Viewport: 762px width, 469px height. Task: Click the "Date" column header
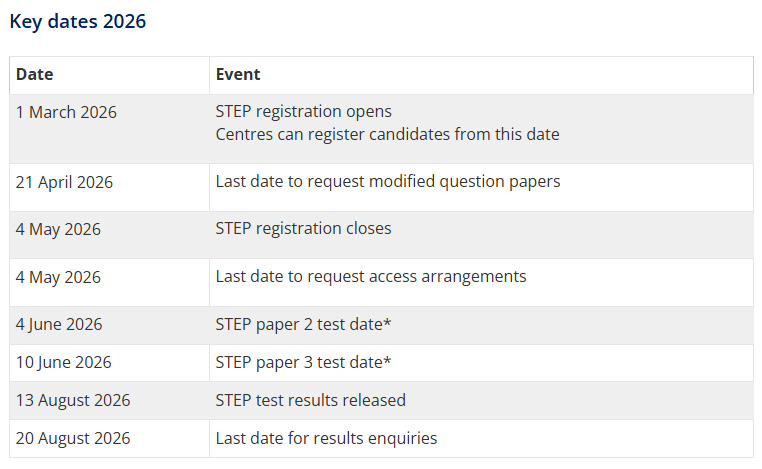click(35, 75)
